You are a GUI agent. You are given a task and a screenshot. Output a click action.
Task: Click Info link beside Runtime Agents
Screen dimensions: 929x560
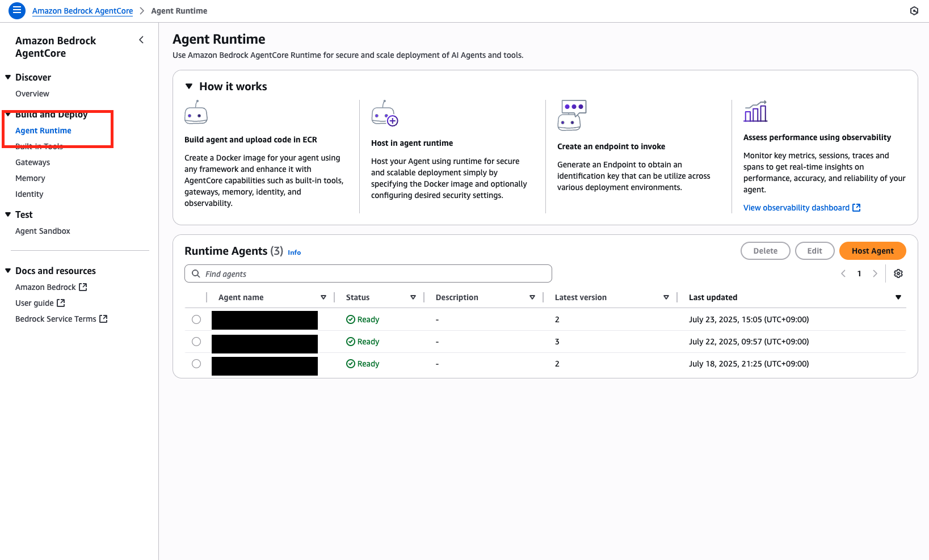(x=294, y=252)
